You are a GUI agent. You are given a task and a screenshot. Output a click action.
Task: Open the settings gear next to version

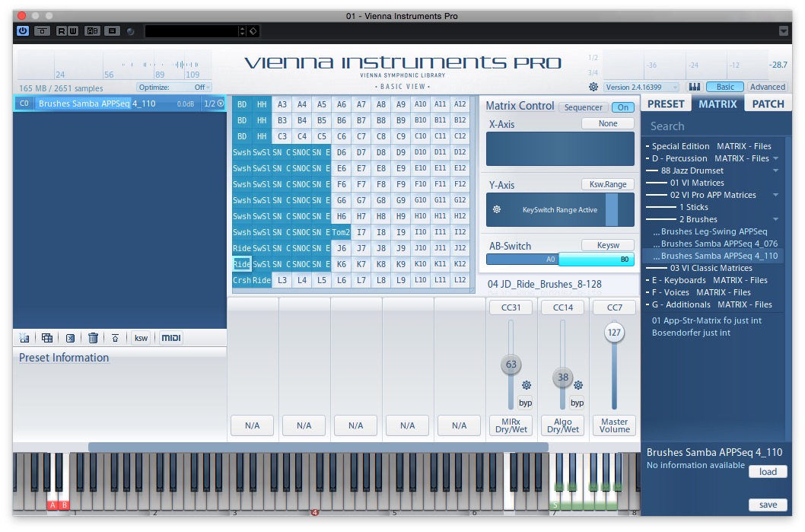click(593, 87)
